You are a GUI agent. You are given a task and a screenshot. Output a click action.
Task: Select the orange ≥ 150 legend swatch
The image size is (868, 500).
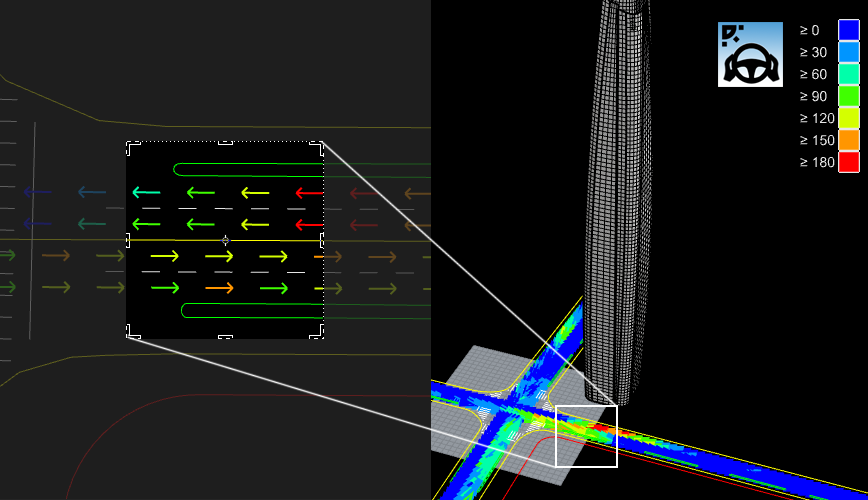[849, 140]
